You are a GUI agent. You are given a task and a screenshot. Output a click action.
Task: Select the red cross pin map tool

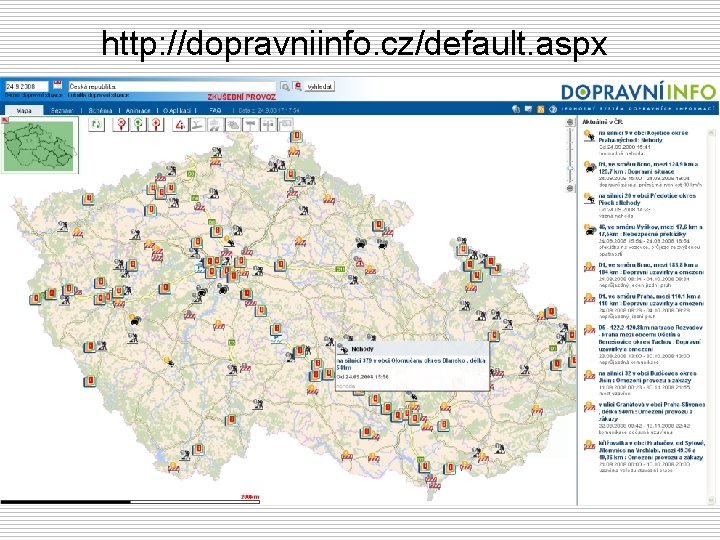pyautogui.click(x=121, y=124)
